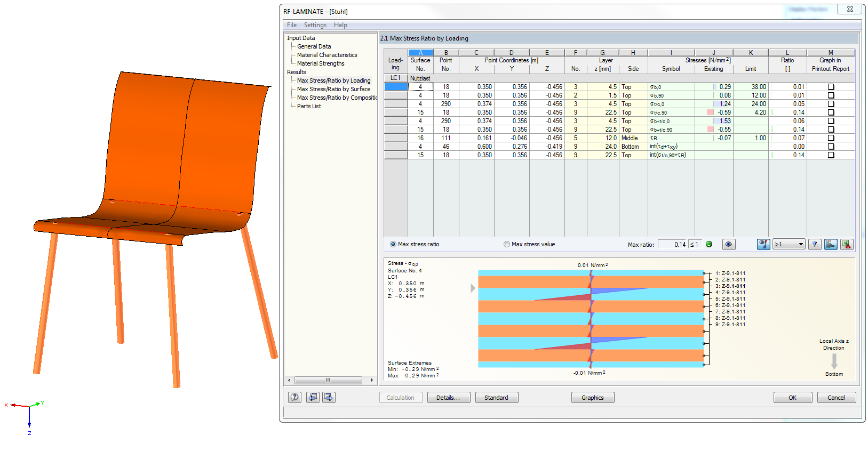Click the 38.00 limit stress cell
The height and width of the screenshot is (476, 868).
pyautogui.click(x=751, y=87)
